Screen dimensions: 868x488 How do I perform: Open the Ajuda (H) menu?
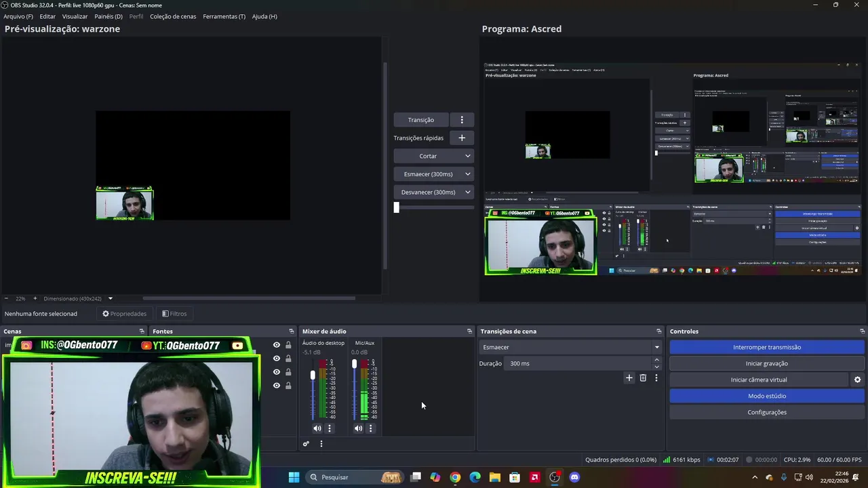pyautogui.click(x=264, y=16)
